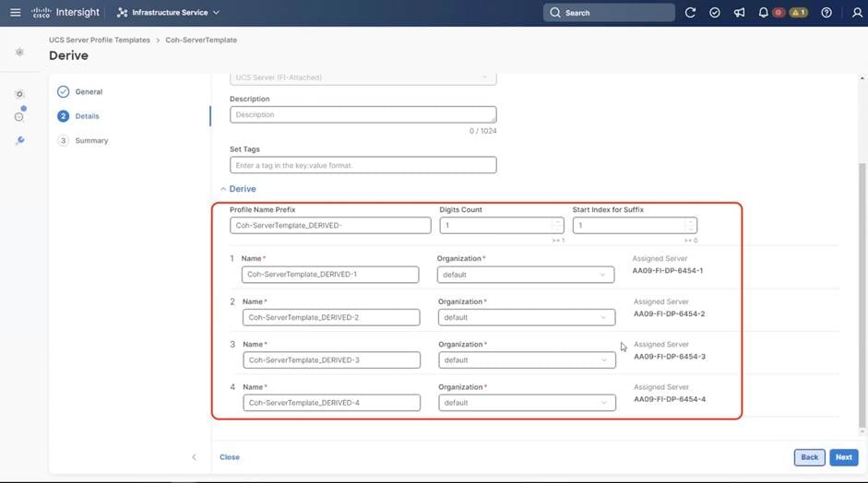Screen dimensions: 868x483
Task: Click the Close link
Action: click(x=230, y=457)
